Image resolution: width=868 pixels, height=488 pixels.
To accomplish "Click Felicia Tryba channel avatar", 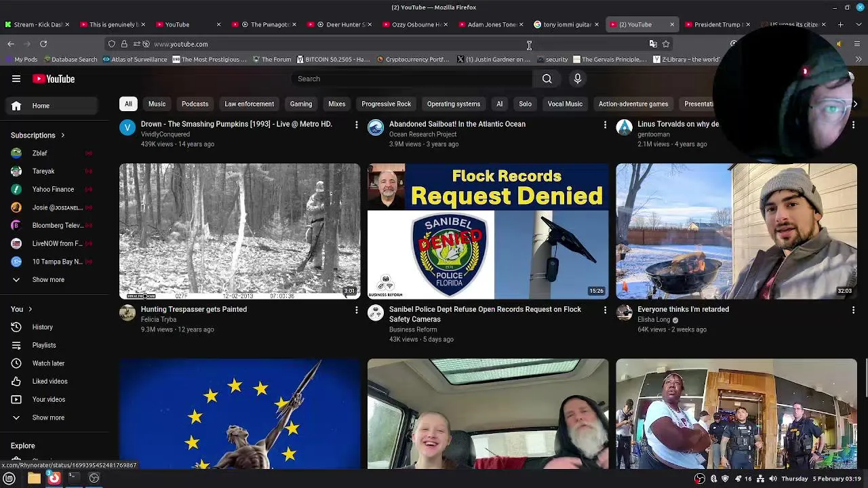I will coord(127,312).
